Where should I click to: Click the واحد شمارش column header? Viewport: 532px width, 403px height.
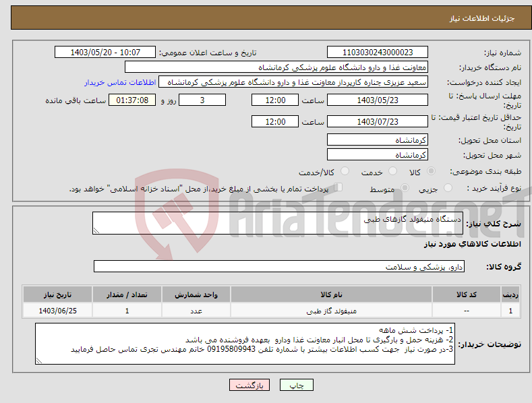point(196,294)
